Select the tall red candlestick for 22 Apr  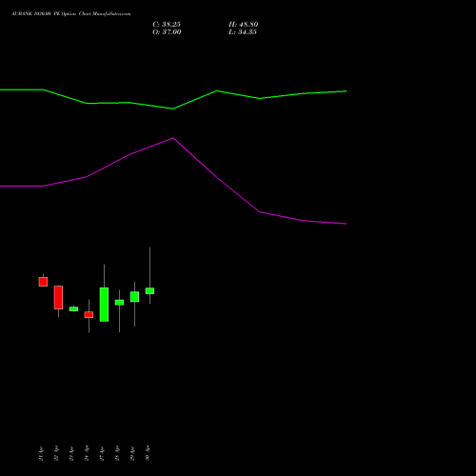coord(58,297)
